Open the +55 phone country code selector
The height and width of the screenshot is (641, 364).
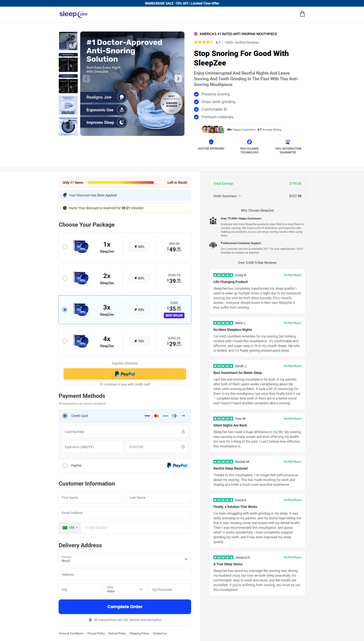click(x=70, y=528)
